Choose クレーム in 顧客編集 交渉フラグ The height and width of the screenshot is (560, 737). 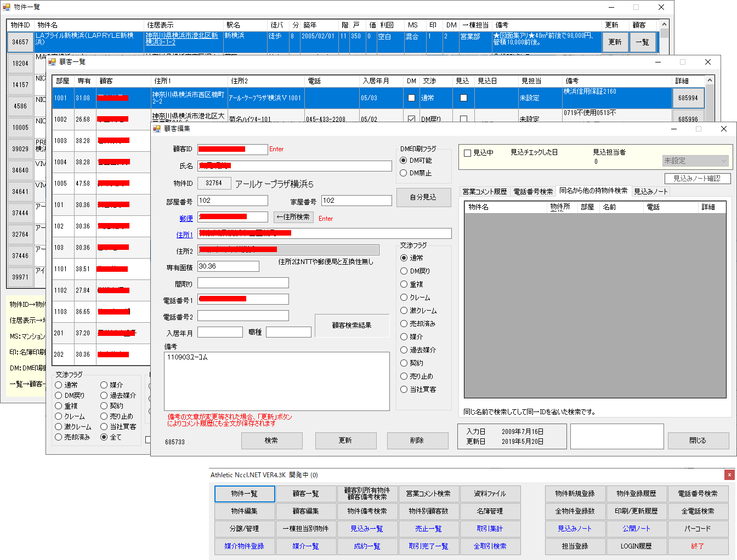(x=404, y=298)
